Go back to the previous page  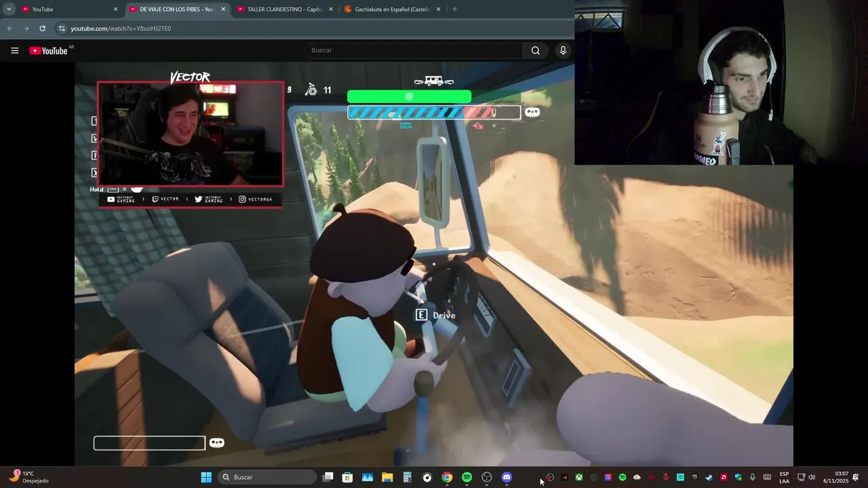[9, 28]
